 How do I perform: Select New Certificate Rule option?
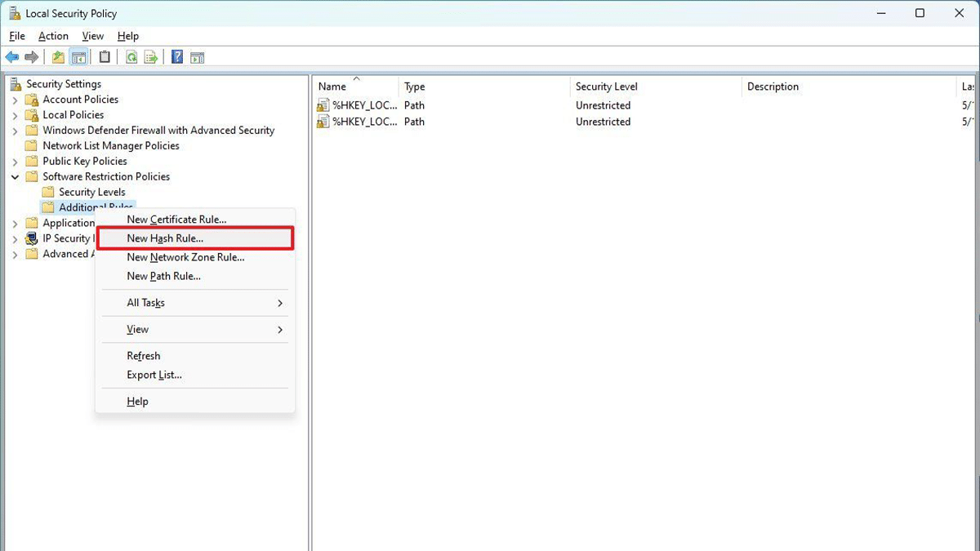(176, 220)
